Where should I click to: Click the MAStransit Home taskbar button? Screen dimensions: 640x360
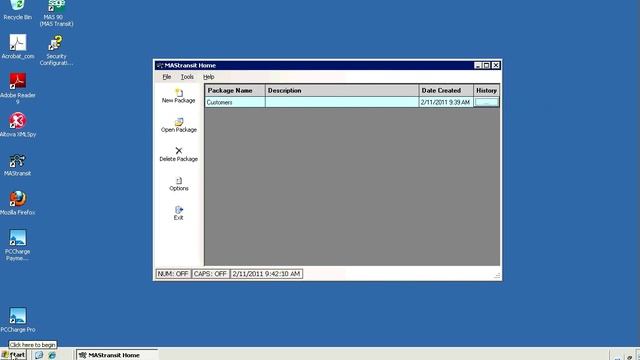point(117,355)
